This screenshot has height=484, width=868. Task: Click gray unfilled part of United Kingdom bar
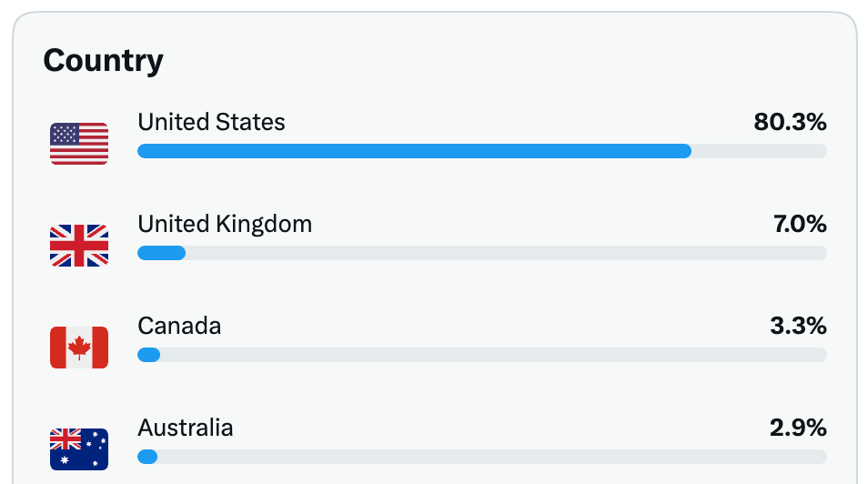(x=507, y=253)
